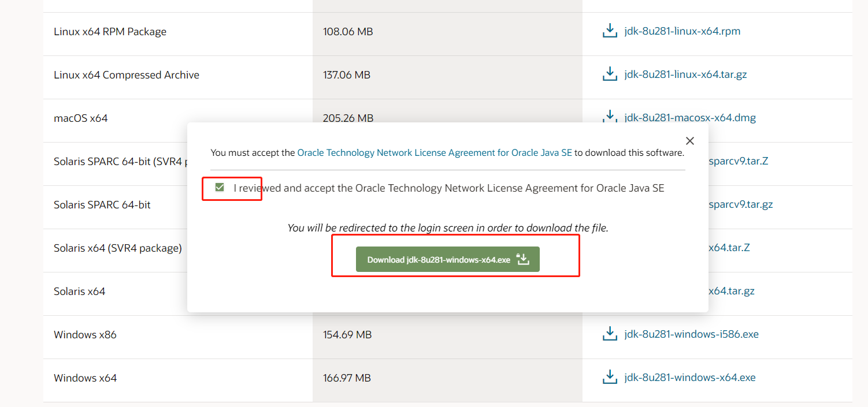Click download icon beside jdk-8u281-windows-x64.exe in table
Viewport: 868px width, 407px height.
[x=610, y=378]
